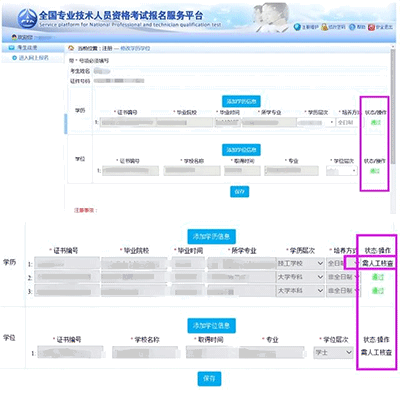Click 保存 button beneath the enlarged lower form
The image size is (400, 393).
point(209,379)
